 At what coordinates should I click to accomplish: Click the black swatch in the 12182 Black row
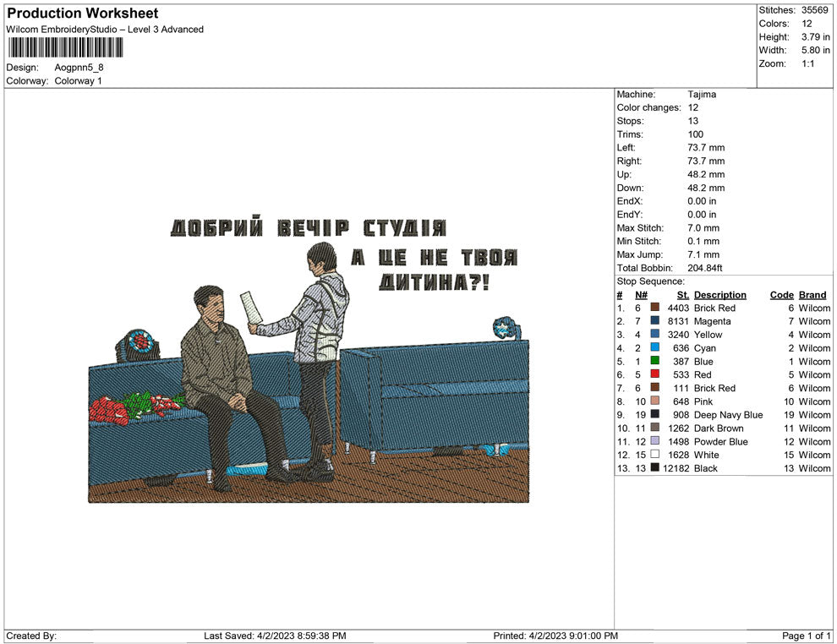coord(655,467)
